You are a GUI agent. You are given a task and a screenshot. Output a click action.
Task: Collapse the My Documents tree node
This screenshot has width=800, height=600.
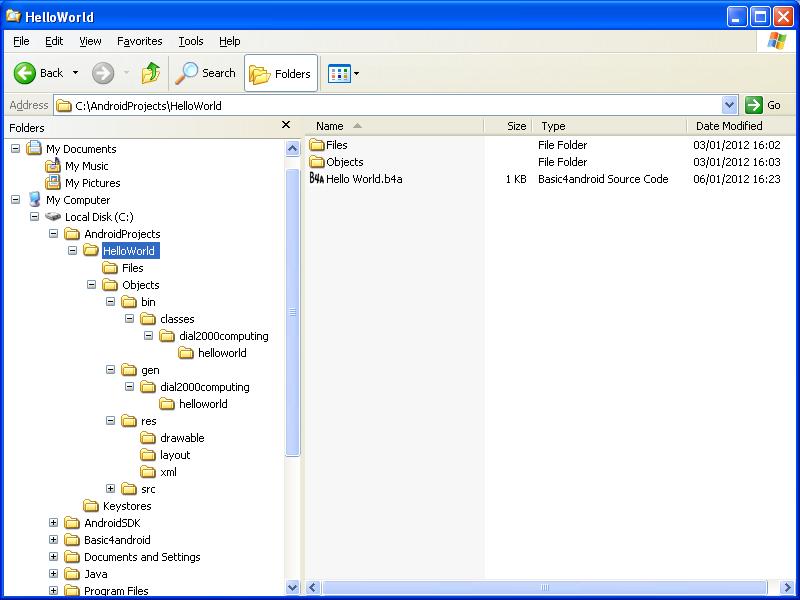[x=16, y=148]
